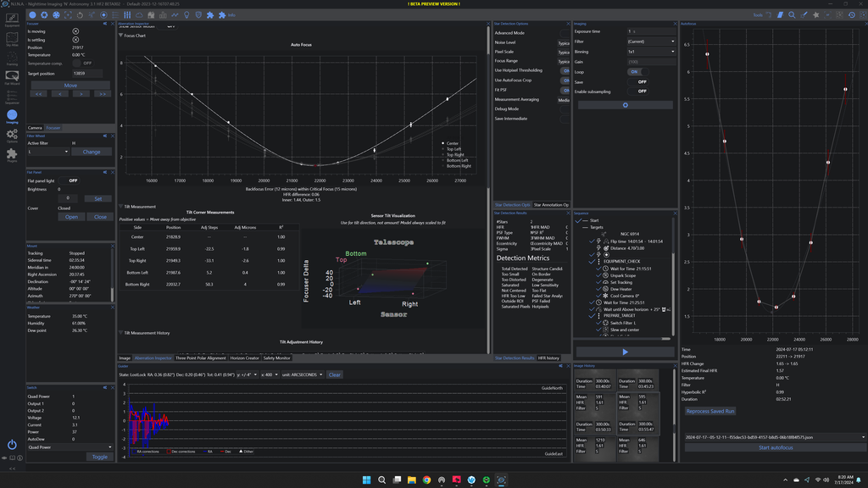Viewport: 868px width, 488px height.
Task: Enable the Save switch in Imaging
Action: (x=637, y=82)
